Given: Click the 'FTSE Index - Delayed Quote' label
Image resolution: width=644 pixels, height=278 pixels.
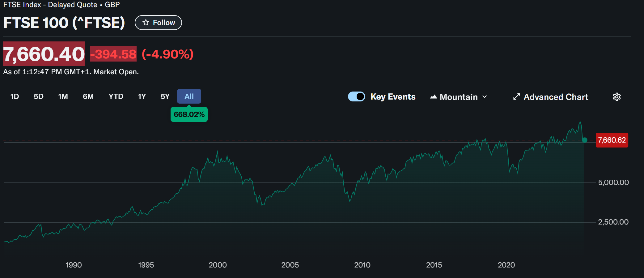Looking at the screenshot, I should pyautogui.click(x=50, y=5).
